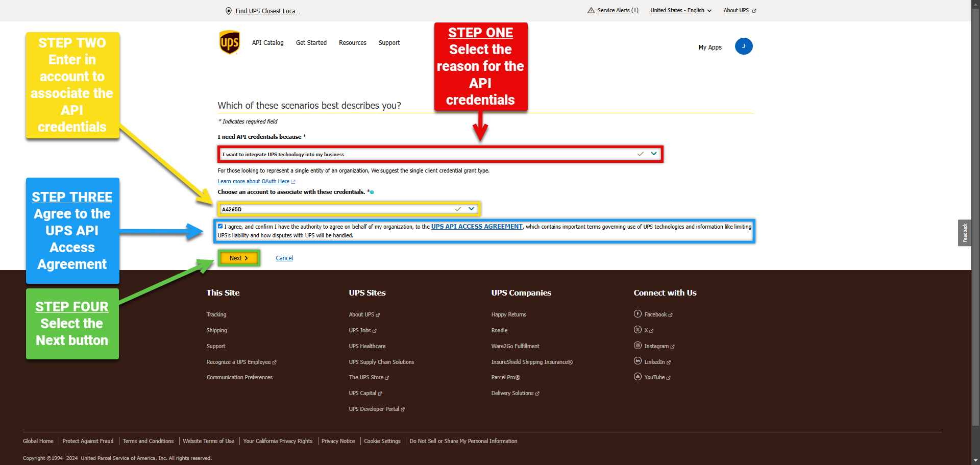Click Recognize a UPS Employee link

click(x=241, y=362)
